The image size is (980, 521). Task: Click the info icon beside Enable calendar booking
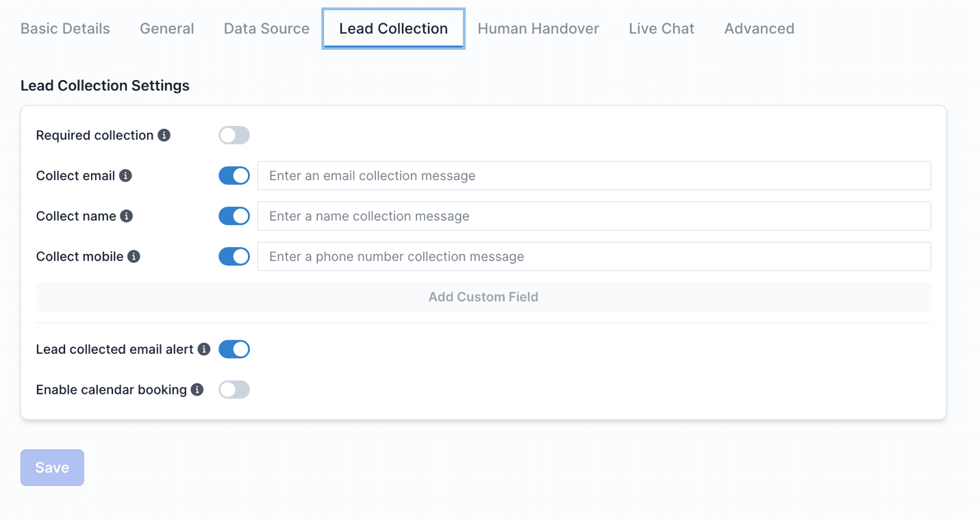pyautogui.click(x=197, y=390)
